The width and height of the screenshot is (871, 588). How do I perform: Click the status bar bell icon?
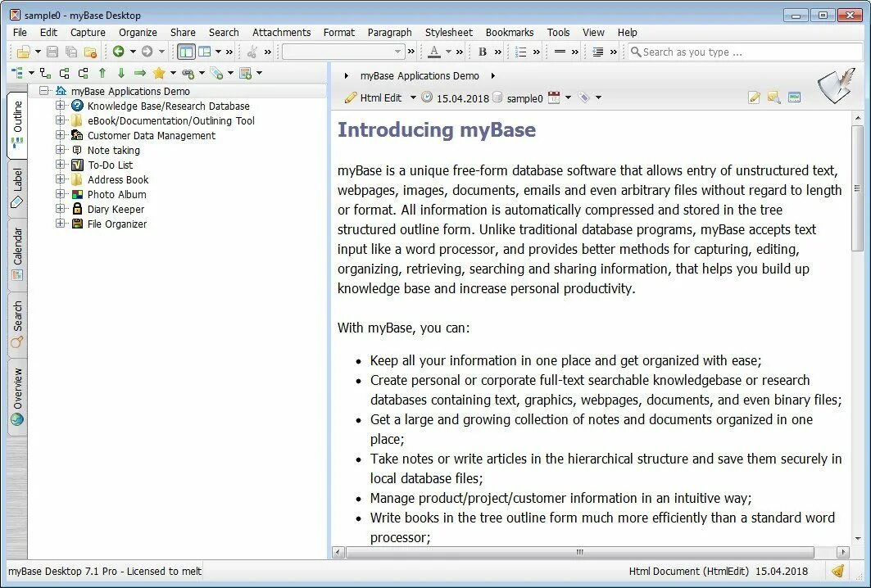click(838, 571)
